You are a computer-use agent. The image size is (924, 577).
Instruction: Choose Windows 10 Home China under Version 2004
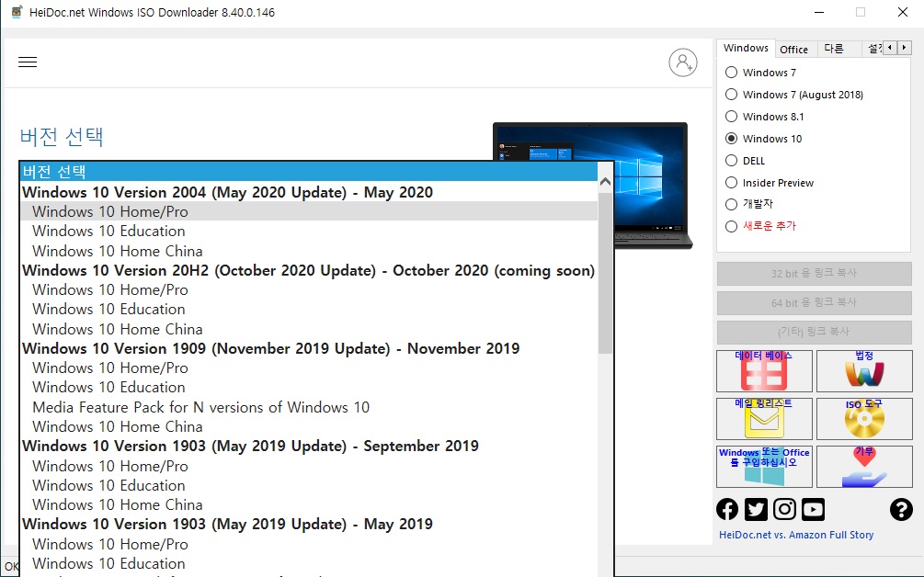[309, 251]
